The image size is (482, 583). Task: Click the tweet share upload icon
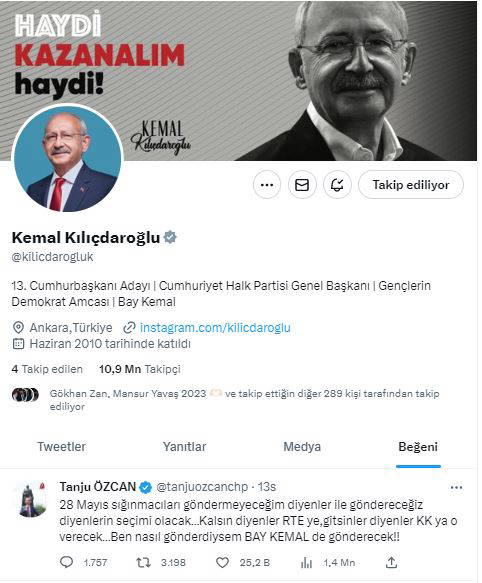point(391,562)
